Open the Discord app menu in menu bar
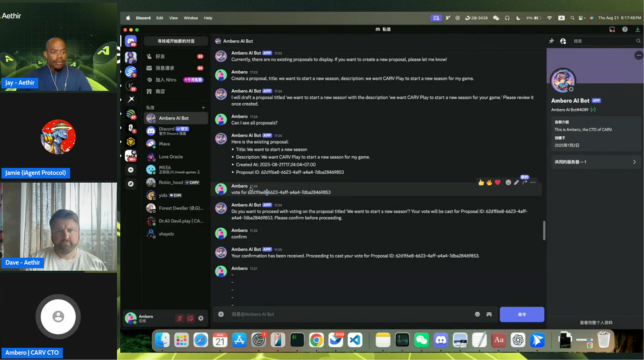The width and height of the screenshot is (644, 360). click(x=143, y=18)
